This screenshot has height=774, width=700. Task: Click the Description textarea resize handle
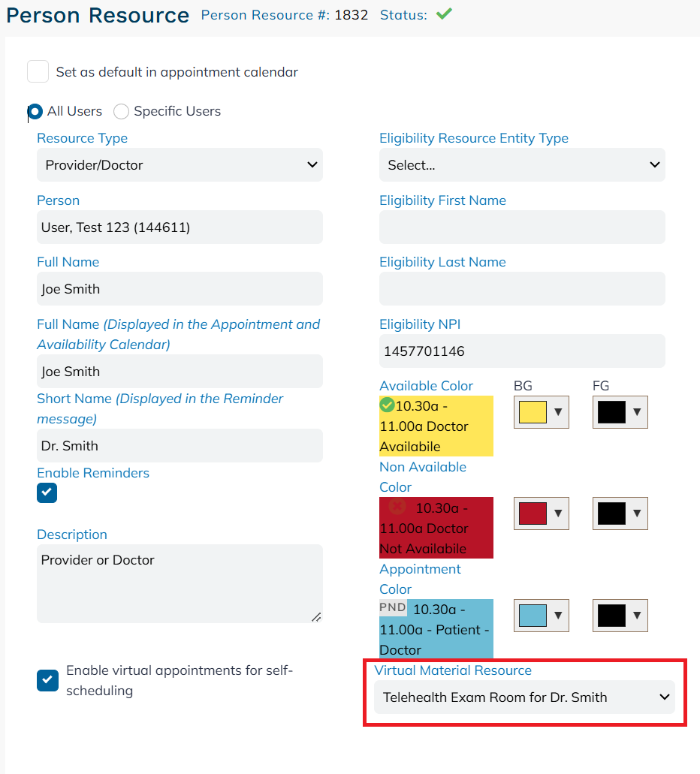[317, 617]
